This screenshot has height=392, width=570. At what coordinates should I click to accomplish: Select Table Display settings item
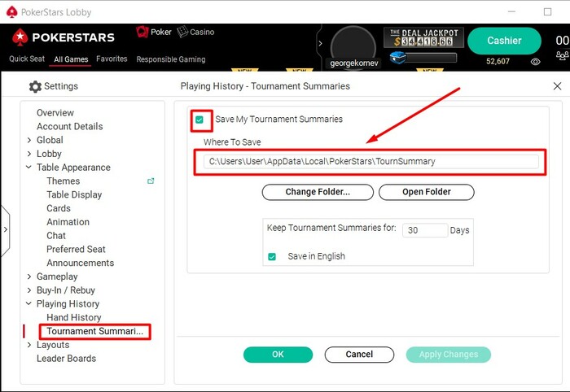pos(74,195)
